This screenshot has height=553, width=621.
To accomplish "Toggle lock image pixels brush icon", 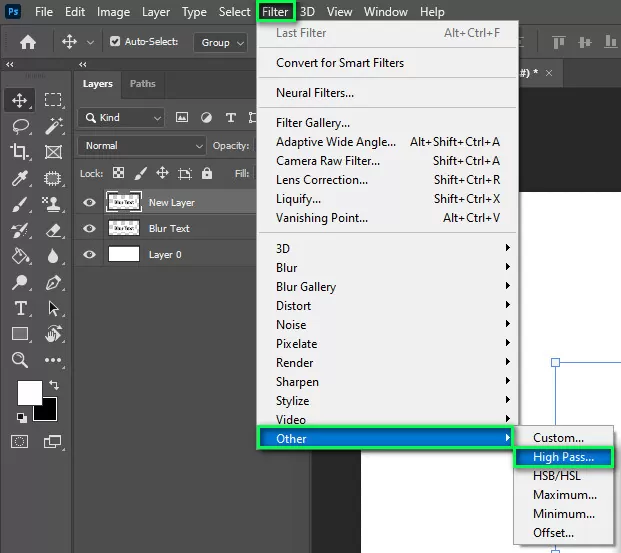I will pyautogui.click(x=140, y=173).
